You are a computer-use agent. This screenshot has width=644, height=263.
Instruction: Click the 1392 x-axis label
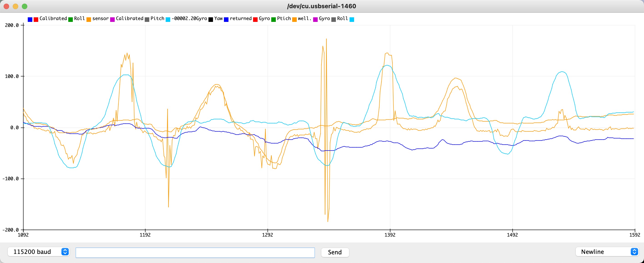click(x=390, y=235)
